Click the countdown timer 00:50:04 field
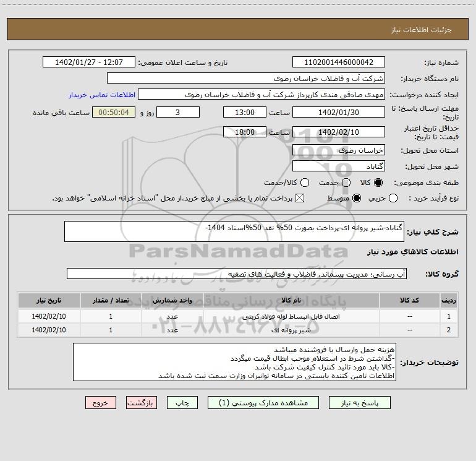 (x=114, y=112)
